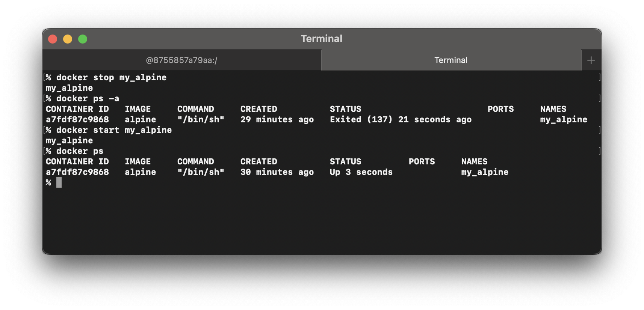Click the '29 minutes ago' created value
The height and width of the screenshot is (310, 644).
(x=277, y=120)
